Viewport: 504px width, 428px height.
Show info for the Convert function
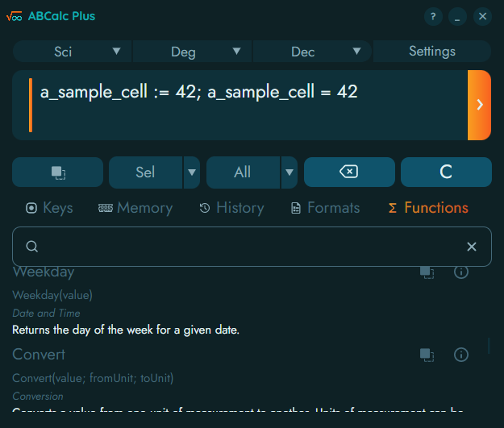coord(461,355)
